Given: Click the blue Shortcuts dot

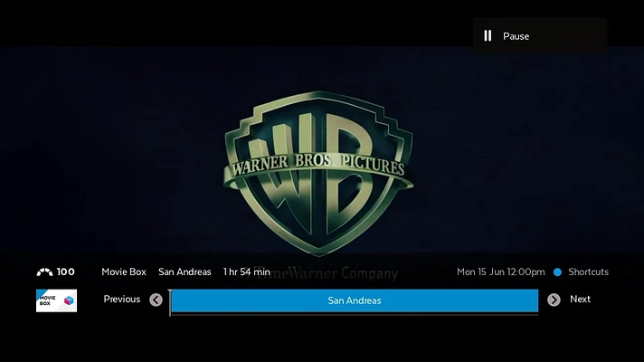Looking at the screenshot, I should click(x=557, y=272).
